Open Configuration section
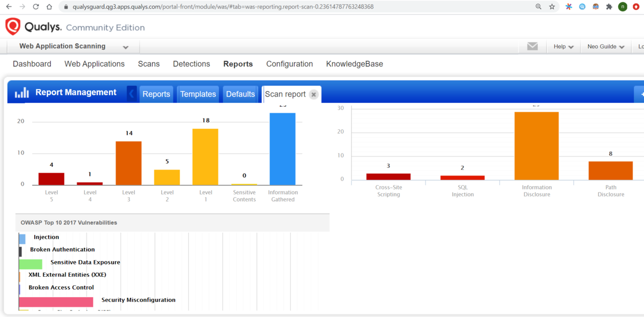The height and width of the screenshot is (317, 644). point(289,64)
